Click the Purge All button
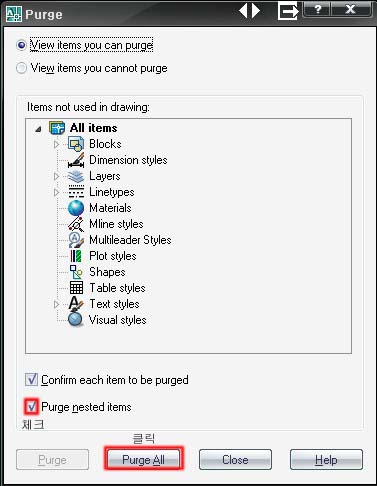This screenshot has width=377, height=486. (x=143, y=459)
